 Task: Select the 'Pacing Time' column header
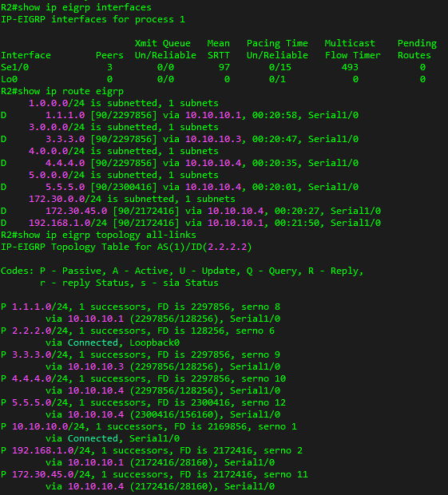pos(277,43)
